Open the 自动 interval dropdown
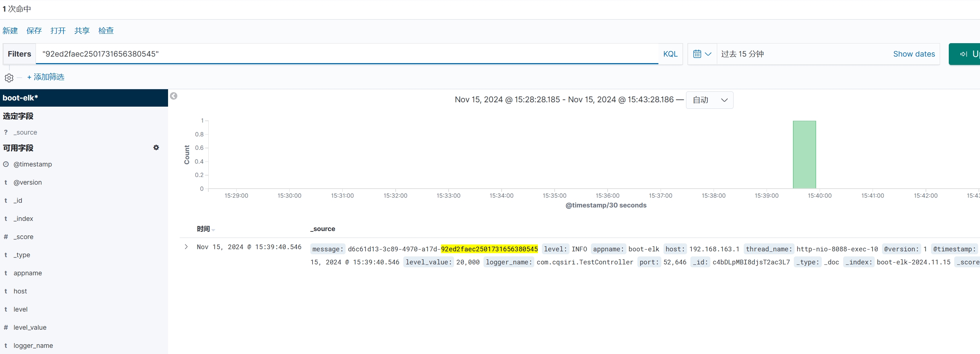This screenshot has width=980, height=354. pos(709,100)
